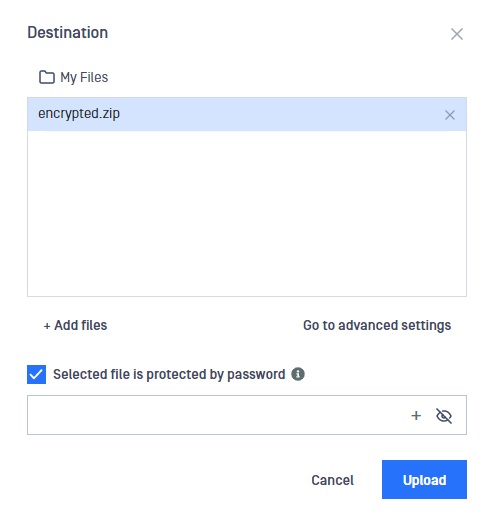Screen dimensions: 494x517
Task: Remove encrypted.zip from the upload list
Action: 450,115
